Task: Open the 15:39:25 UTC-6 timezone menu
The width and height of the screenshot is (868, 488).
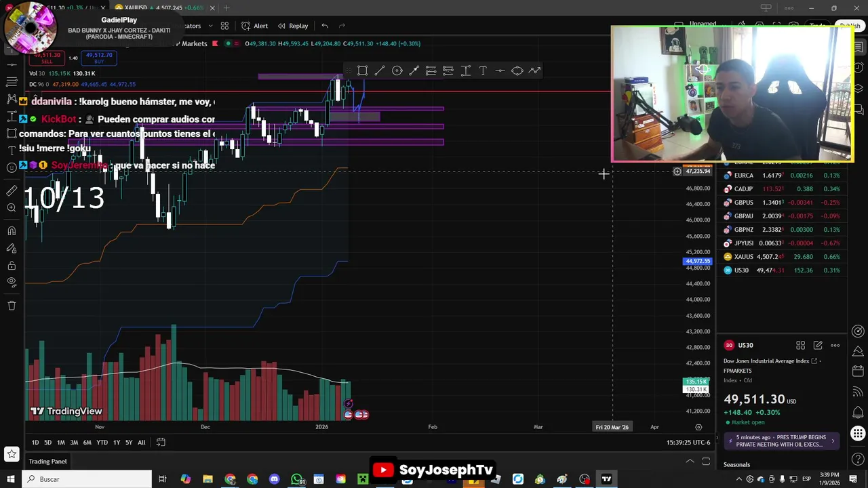Action: [x=688, y=443]
